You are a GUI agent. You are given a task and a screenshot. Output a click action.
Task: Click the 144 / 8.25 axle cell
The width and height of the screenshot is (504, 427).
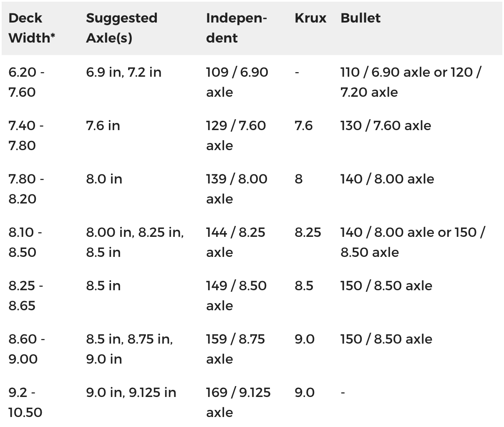[235, 242]
